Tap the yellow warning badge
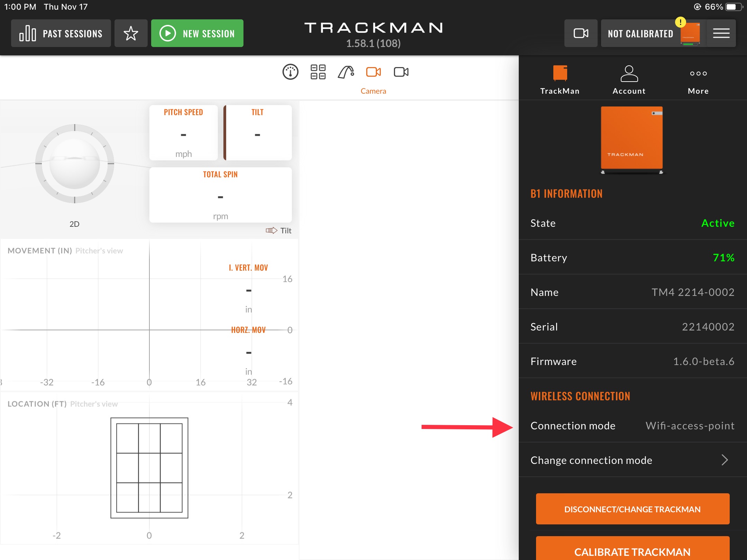The width and height of the screenshot is (747, 560). (x=680, y=22)
